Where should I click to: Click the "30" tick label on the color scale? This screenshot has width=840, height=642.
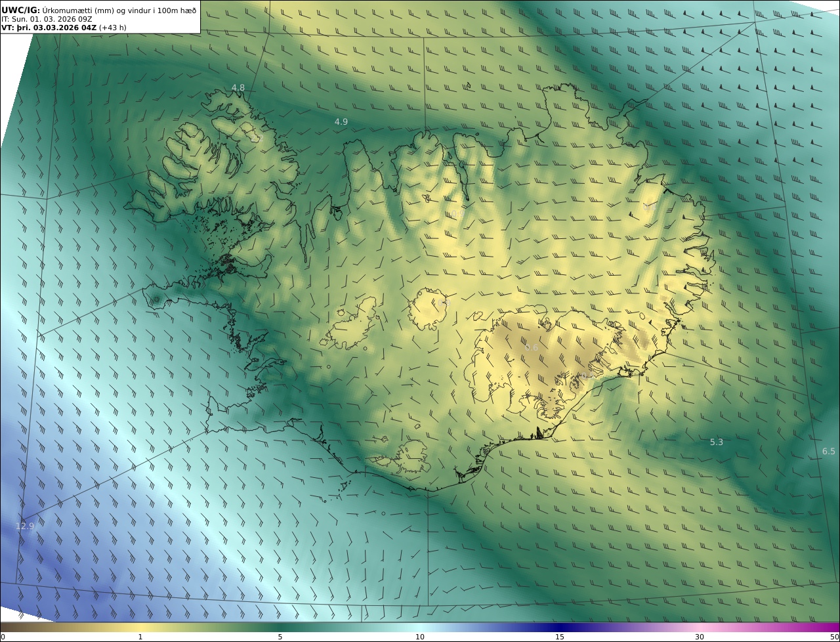pyautogui.click(x=700, y=637)
